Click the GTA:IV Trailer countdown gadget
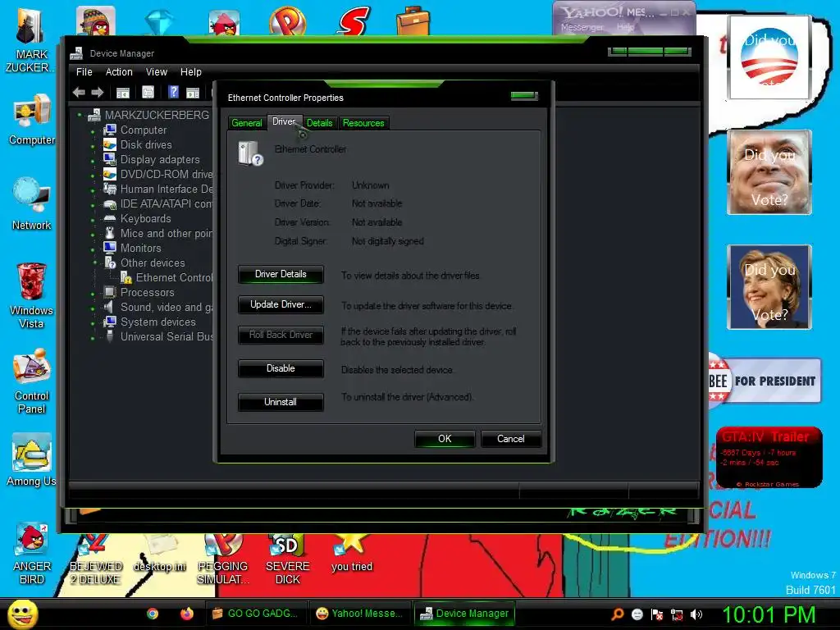 [769, 458]
